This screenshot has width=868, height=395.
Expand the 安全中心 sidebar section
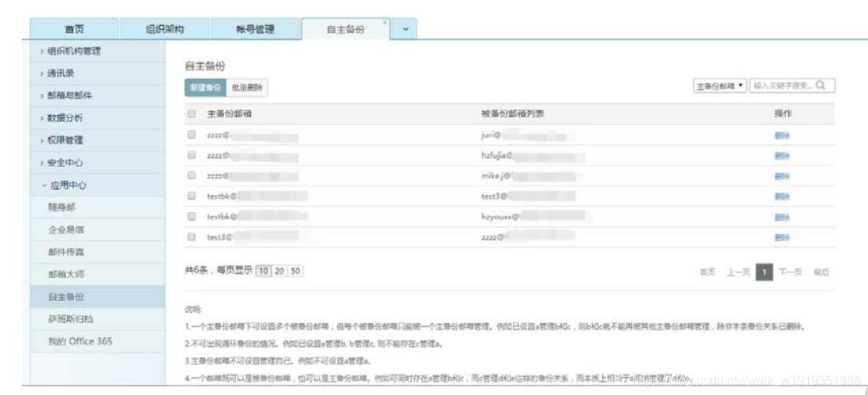point(98,162)
